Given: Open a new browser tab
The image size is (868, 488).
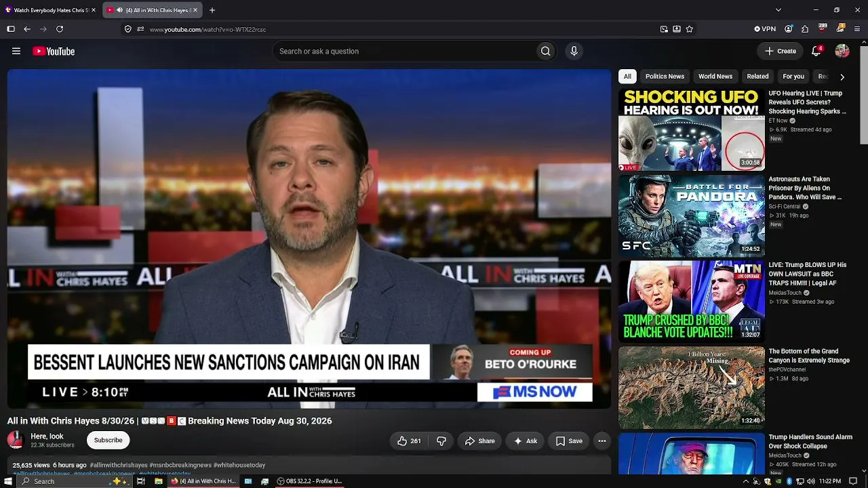Looking at the screenshot, I should click(x=212, y=10).
